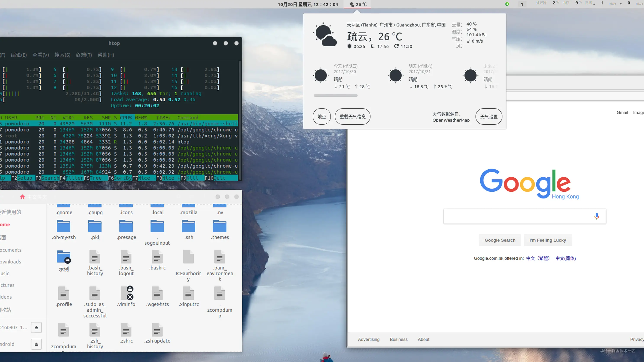Click the home icon in file manager header
The image size is (644, 362).
click(22, 197)
